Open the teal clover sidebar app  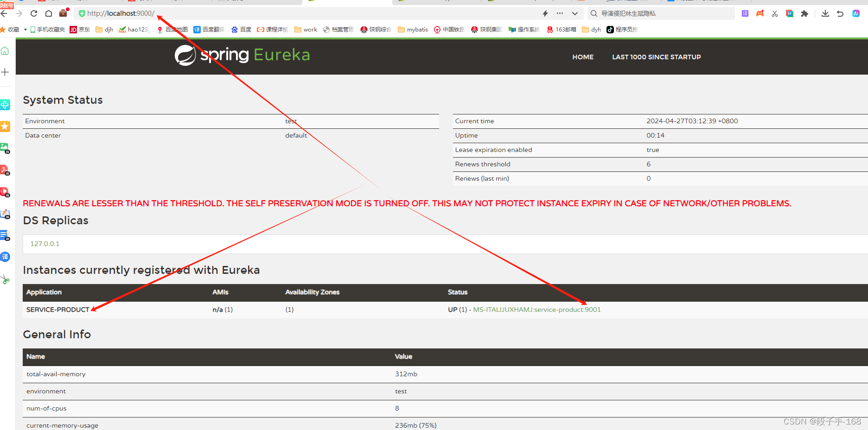pyautogui.click(x=5, y=105)
